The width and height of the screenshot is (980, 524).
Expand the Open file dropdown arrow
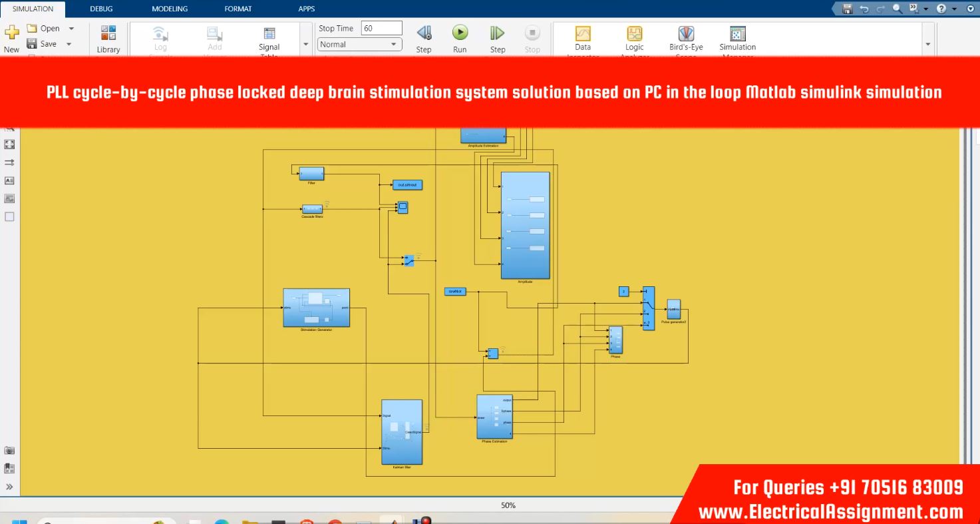[x=71, y=29]
